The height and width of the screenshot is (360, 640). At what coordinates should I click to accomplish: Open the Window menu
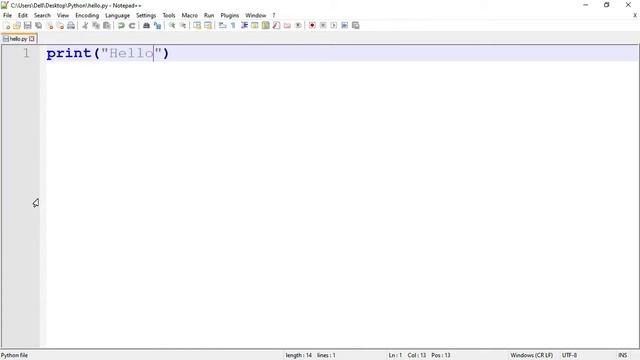tap(256, 15)
